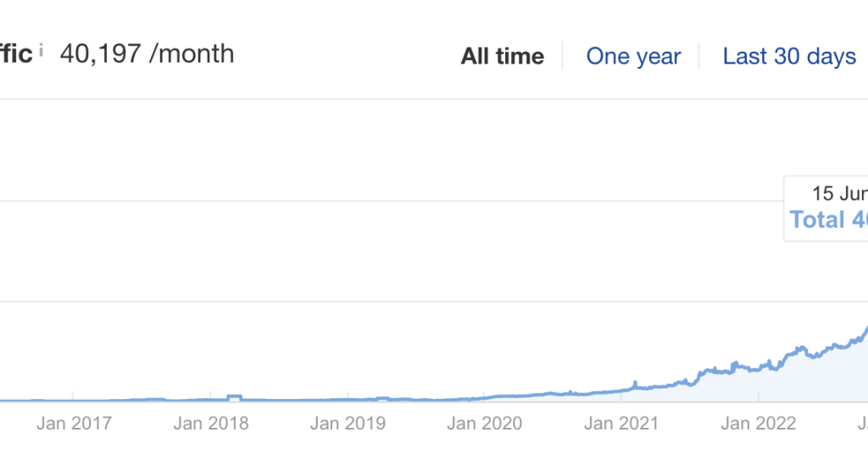Click the partially visible traffic heading text
Viewport: 868px width, 466px height.
[15, 54]
